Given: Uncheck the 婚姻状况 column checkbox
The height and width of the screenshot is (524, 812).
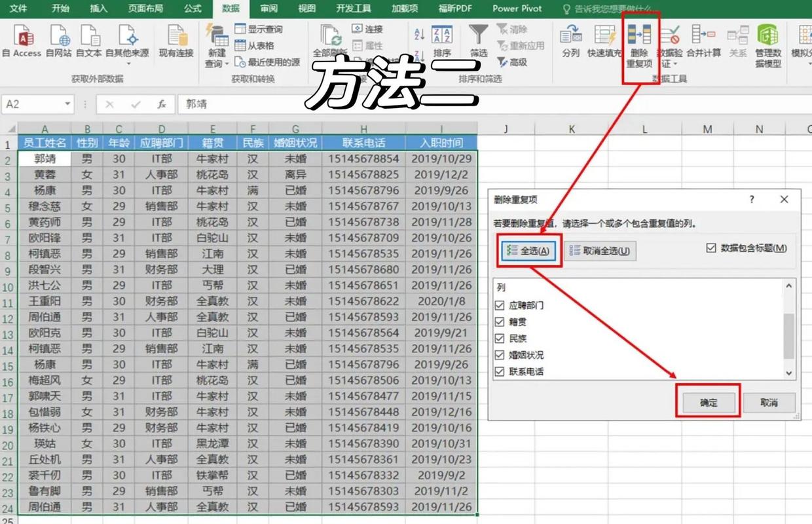Looking at the screenshot, I should pyautogui.click(x=500, y=355).
